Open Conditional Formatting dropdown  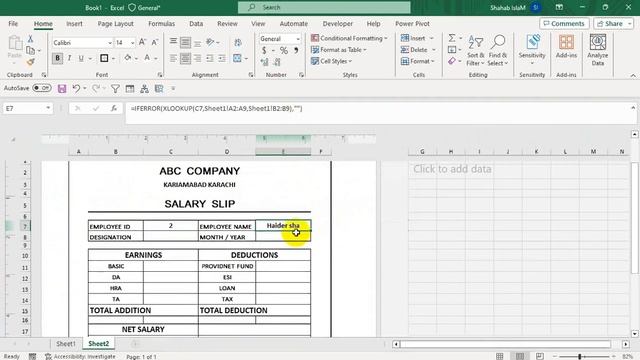(x=349, y=38)
